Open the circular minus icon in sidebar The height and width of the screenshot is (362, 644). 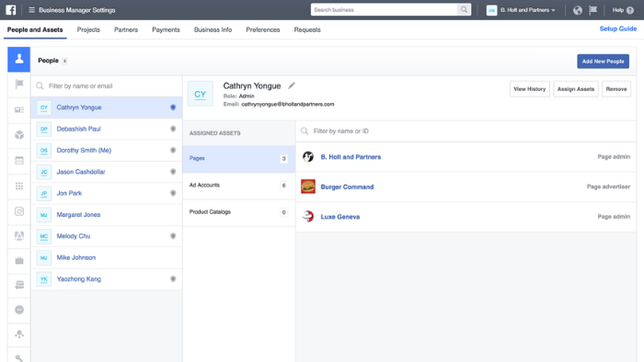click(19, 310)
